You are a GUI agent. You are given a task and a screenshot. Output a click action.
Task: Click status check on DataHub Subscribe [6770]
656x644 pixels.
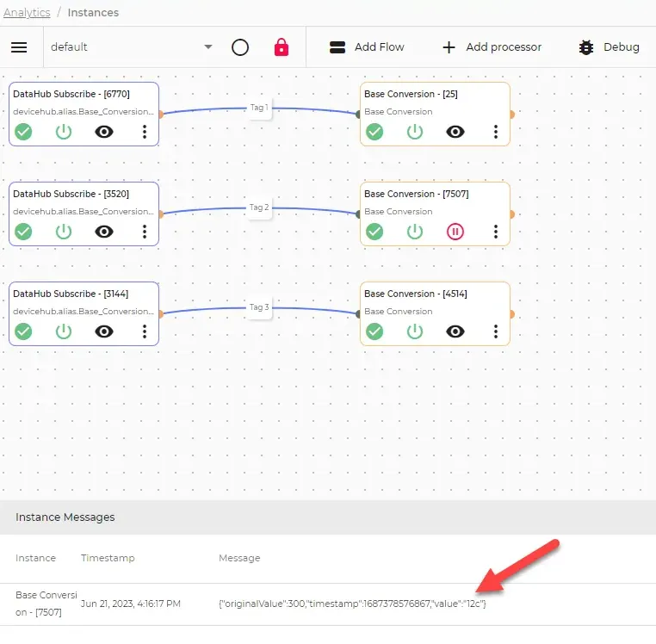point(23,132)
